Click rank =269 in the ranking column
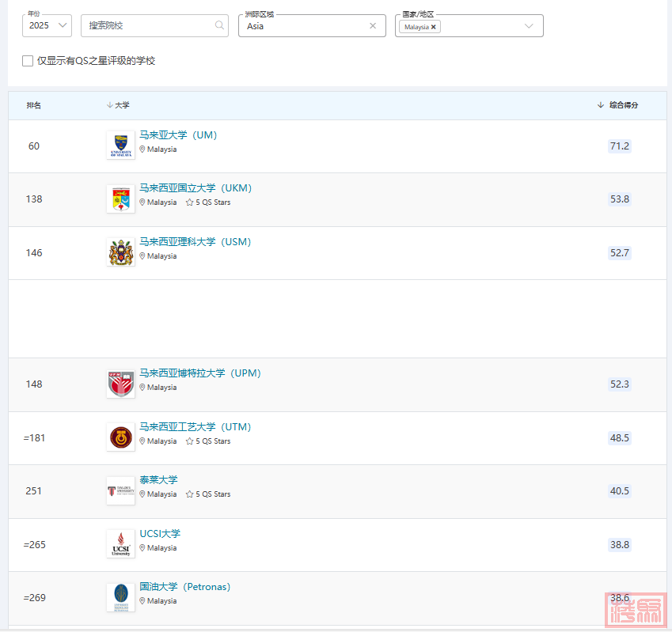The image size is (672, 632). pyautogui.click(x=35, y=598)
